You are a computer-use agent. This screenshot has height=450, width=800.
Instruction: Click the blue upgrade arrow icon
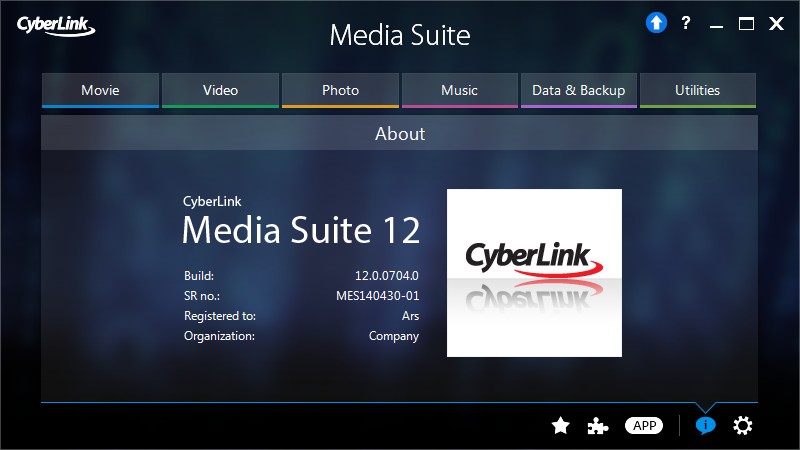pos(656,23)
